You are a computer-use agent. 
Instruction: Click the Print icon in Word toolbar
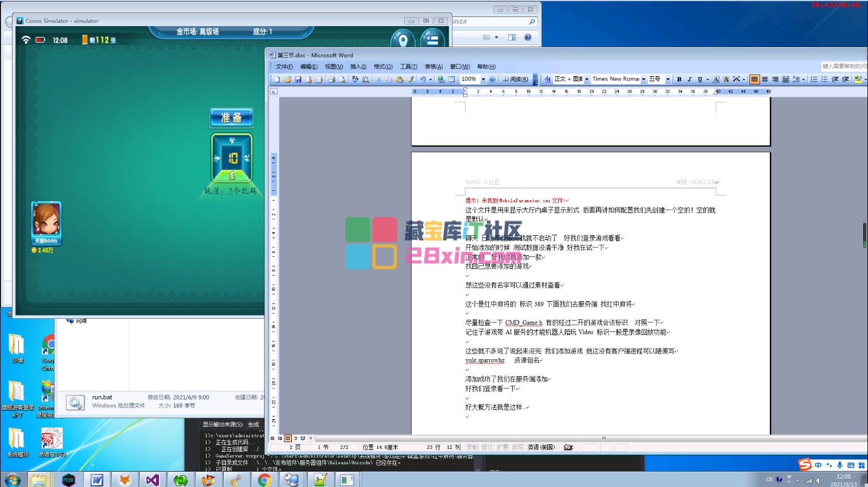click(332, 80)
